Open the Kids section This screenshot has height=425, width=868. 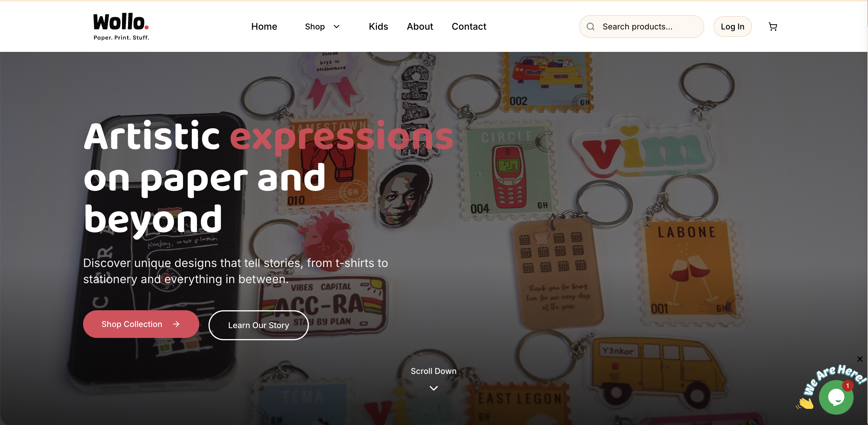coord(378,27)
